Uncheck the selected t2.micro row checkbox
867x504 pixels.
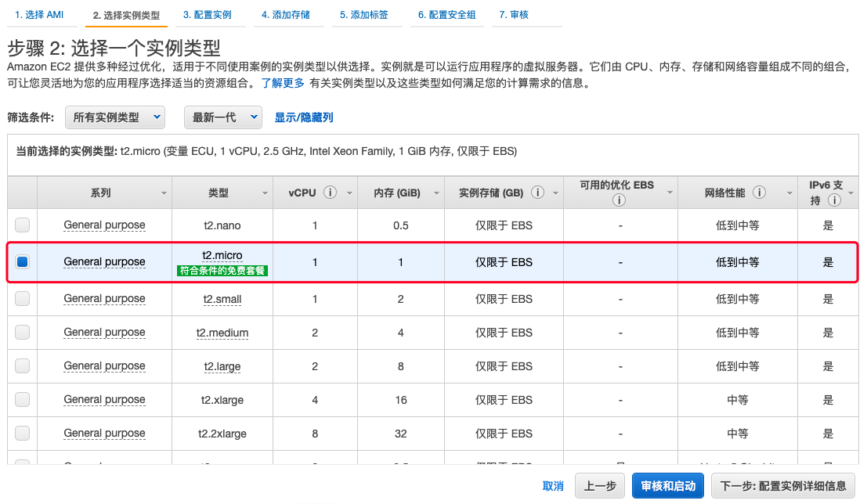[x=22, y=261]
